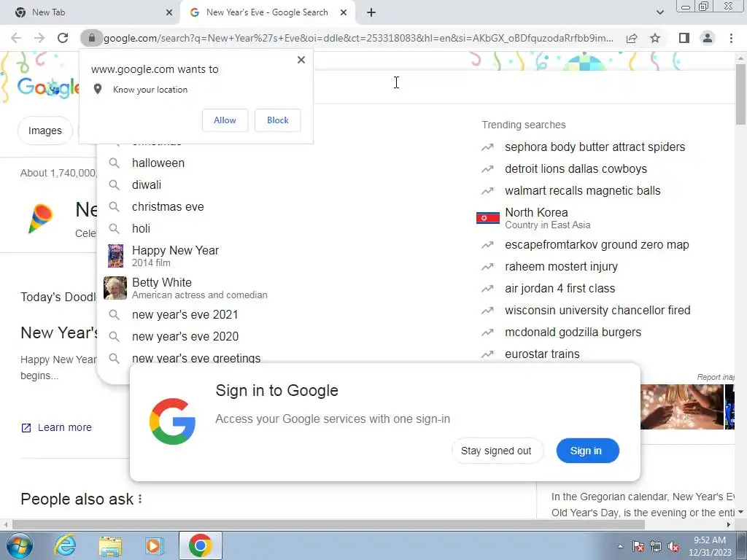Click Betty White's thumbnail photo
The width and height of the screenshot is (747, 560).
coord(115,288)
